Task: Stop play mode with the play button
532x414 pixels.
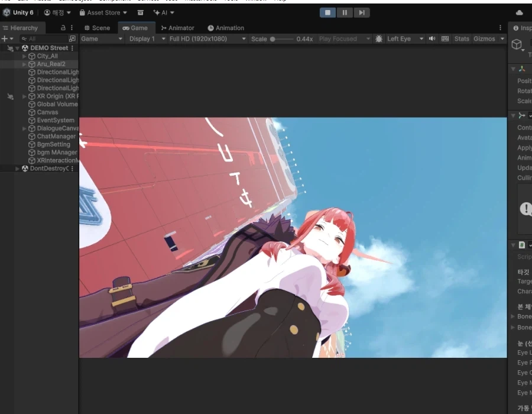Action: [x=327, y=12]
